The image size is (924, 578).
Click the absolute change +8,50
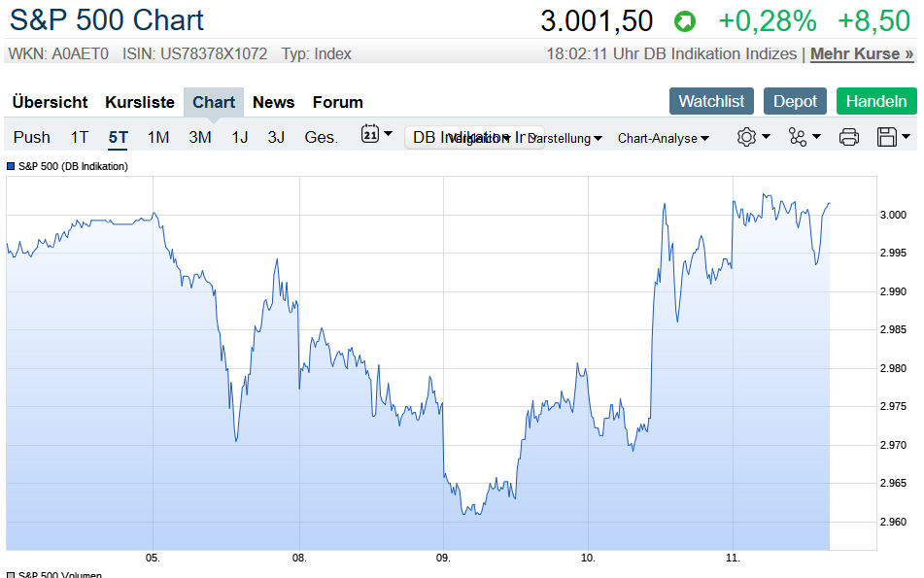(873, 21)
